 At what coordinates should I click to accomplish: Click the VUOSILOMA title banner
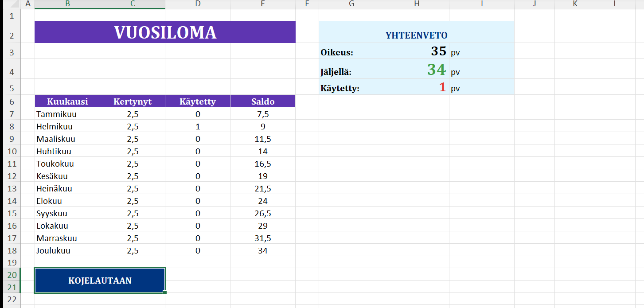click(165, 32)
